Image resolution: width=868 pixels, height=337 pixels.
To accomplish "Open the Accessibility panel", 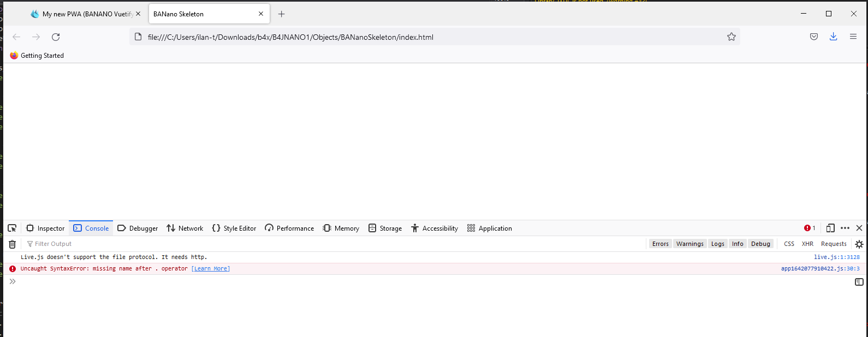I will pos(435,228).
